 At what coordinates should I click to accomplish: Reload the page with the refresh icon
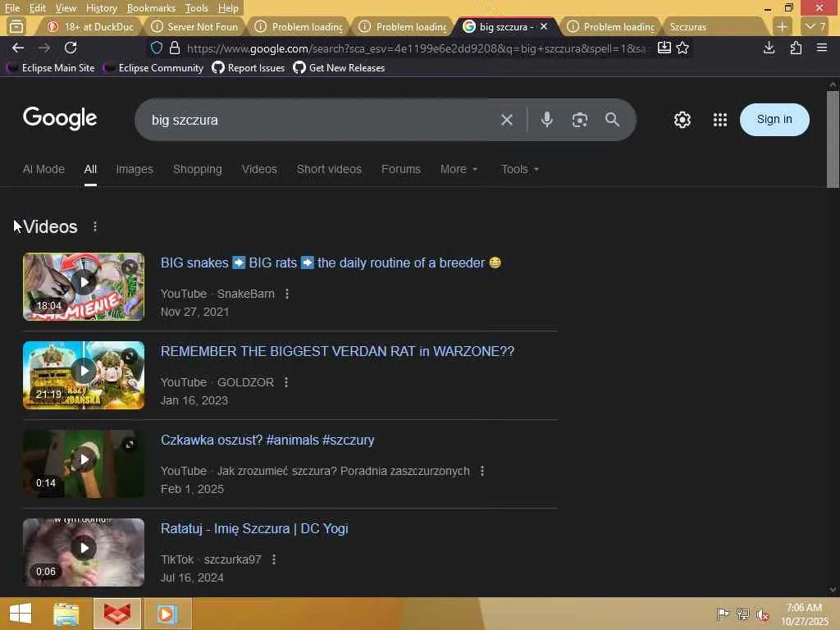coord(71,48)
